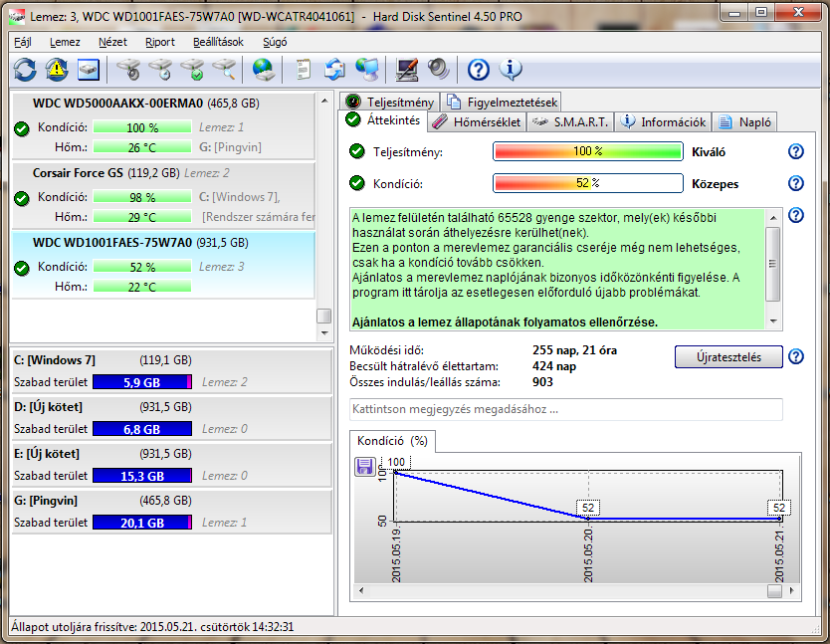Click the floppy save icon in condition chart
Image resolution: width=830 pixels, height=644 pixels.
tap(364, 467)
